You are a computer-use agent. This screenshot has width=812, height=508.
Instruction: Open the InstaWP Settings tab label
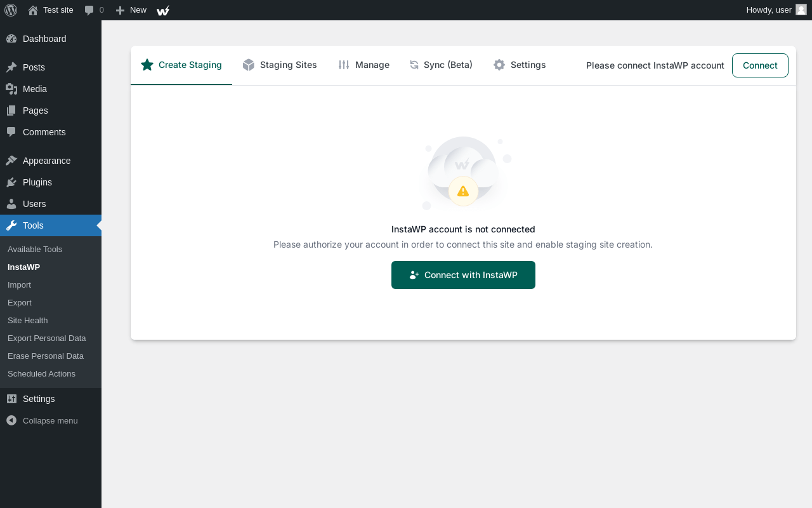[x=528, y=65]
